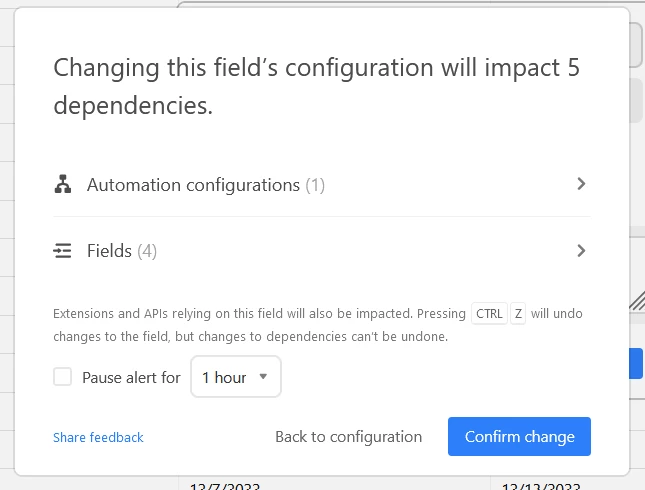Image resolution: width=645 pixels, height=490 pixels.
Task: Open the Automation configurations (1) row label
Action: pyautogui.click(x=206, y=185)
